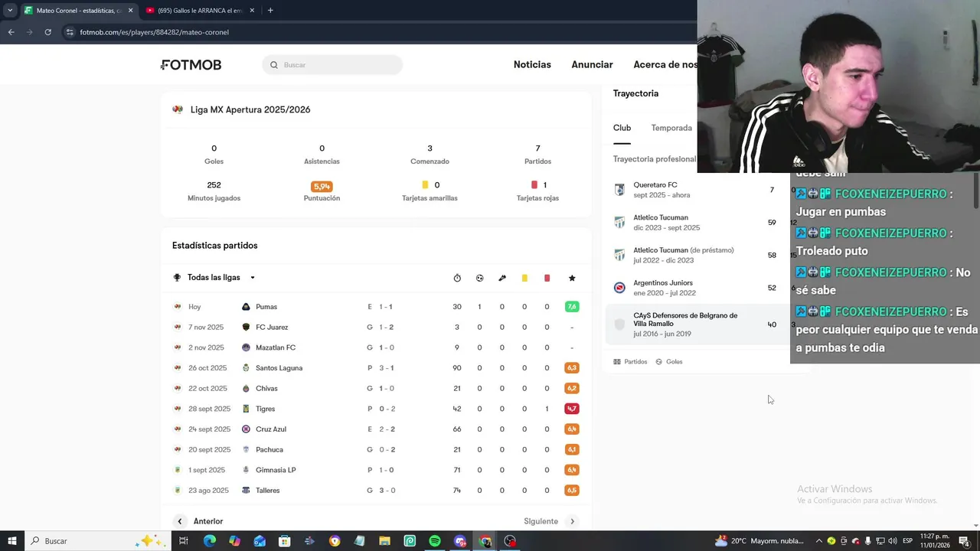
Task: Open the Noticias menu item
Action: point(532,65)
